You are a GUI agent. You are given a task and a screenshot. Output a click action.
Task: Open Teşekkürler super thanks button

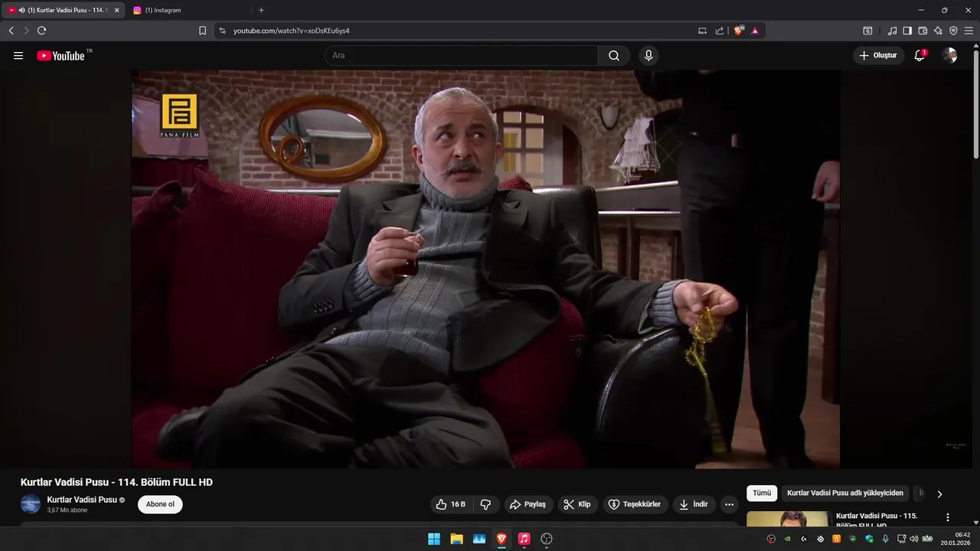635,504
